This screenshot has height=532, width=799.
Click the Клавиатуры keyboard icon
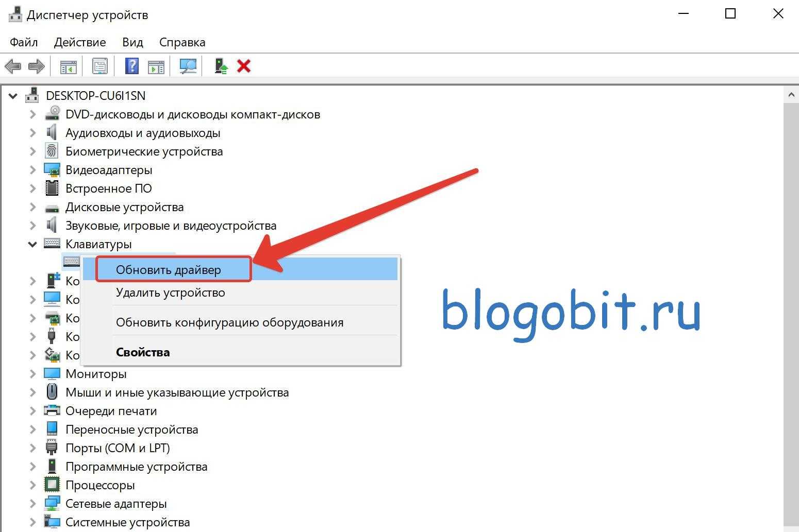pyautogui.click(x=52, y=244)
